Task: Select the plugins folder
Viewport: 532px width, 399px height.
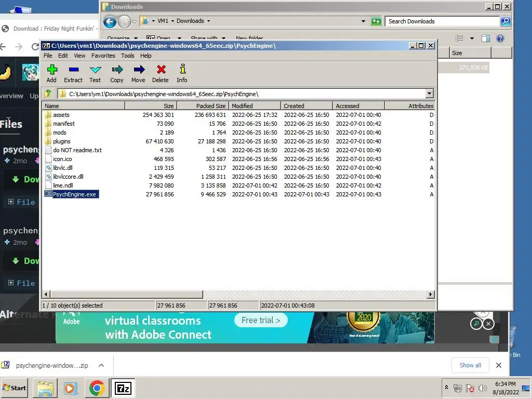Action: (x=62, y=141)
